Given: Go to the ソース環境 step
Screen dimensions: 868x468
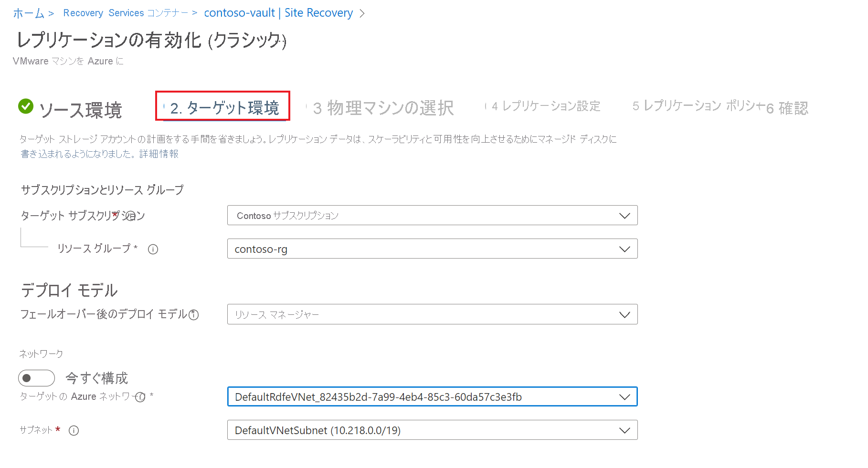Looking at the screenshot, I should [80, 110].
